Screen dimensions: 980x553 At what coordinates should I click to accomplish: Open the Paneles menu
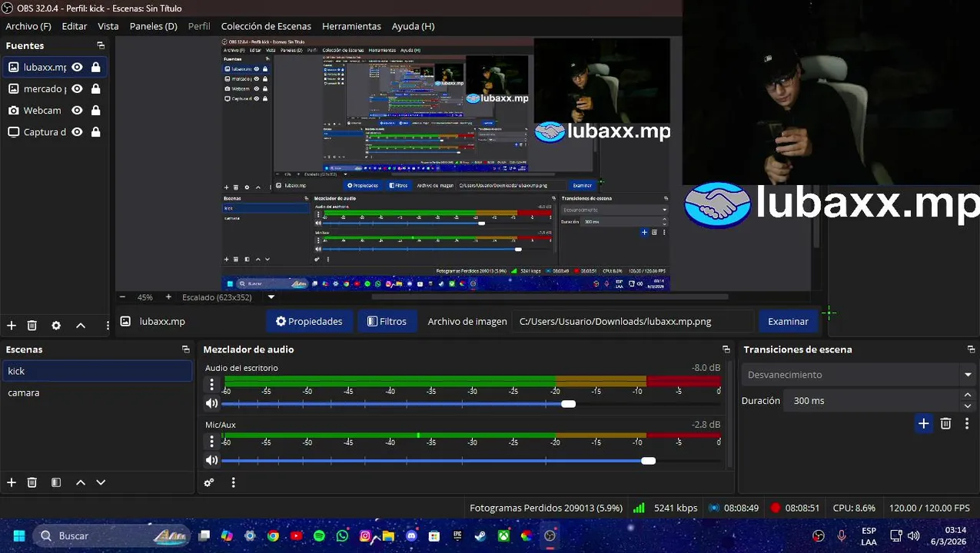coord(154,26)
